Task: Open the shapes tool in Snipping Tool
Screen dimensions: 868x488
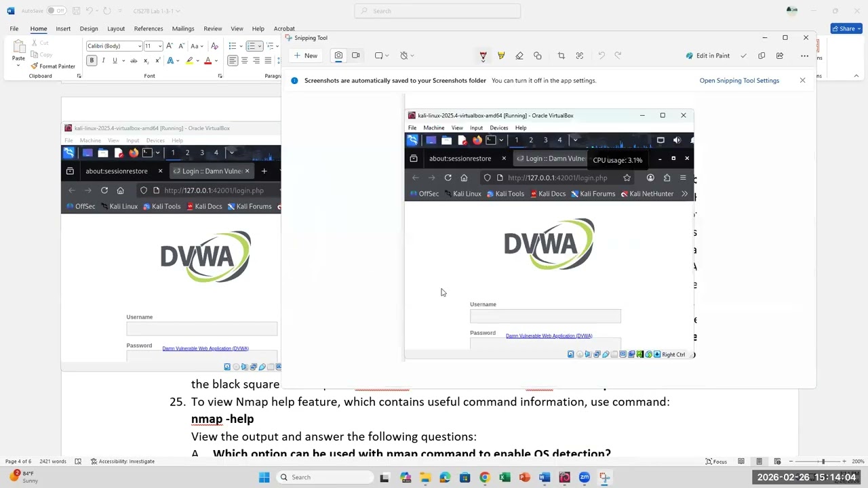Action: click(x=538, y=56)
